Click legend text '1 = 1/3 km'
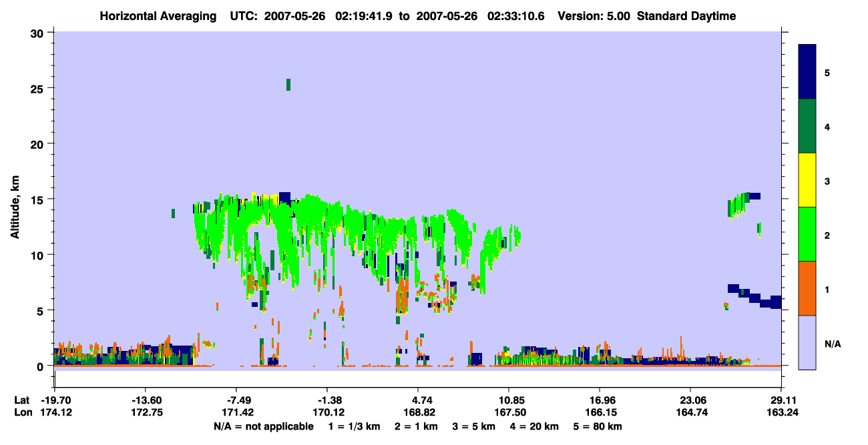The width and height of the screenshot is (868, 445). tap(354, 426)
